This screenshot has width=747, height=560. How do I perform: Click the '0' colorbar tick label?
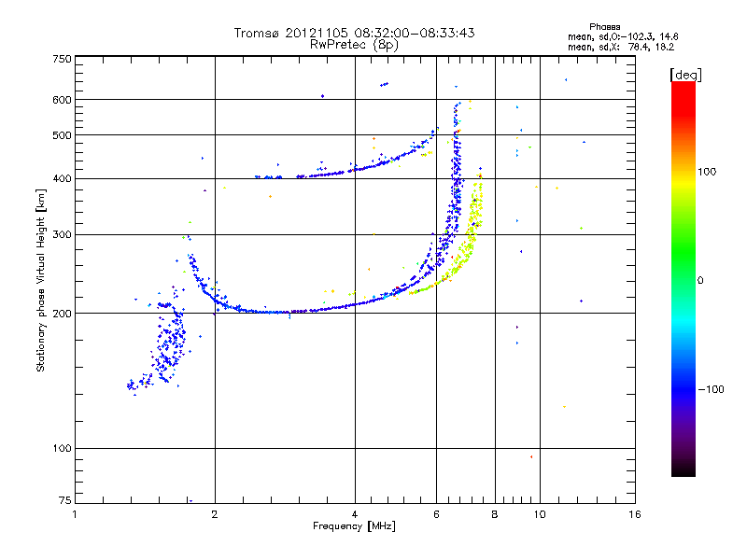[700, 281]
